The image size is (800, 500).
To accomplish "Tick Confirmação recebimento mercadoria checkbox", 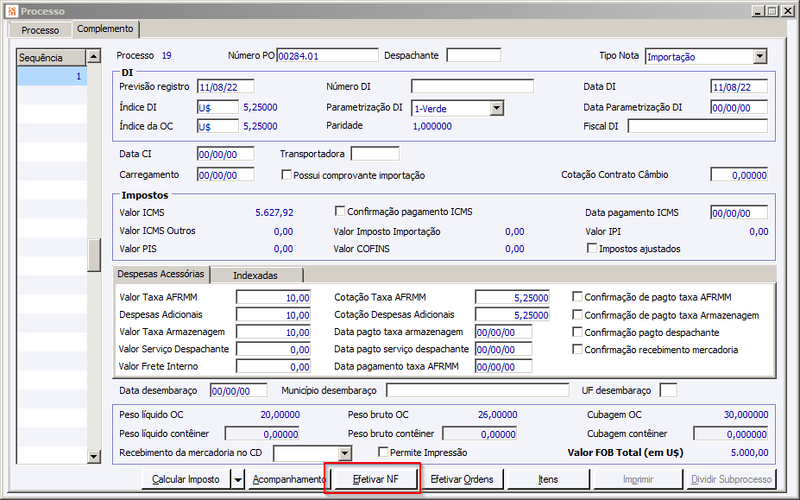I will (x=577, y=349).
